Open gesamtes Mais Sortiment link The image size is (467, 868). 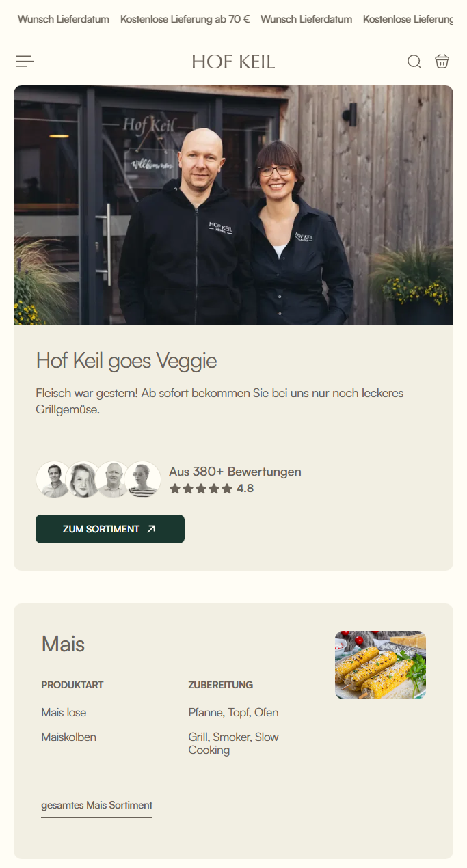point(96,805)
